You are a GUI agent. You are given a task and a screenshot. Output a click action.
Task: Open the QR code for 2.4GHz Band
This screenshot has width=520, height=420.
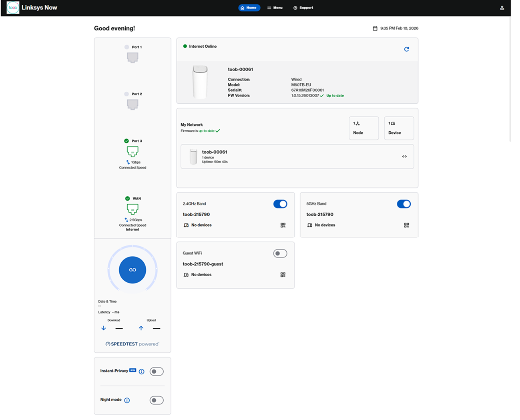pyautogui.click(x=283, y=225)
